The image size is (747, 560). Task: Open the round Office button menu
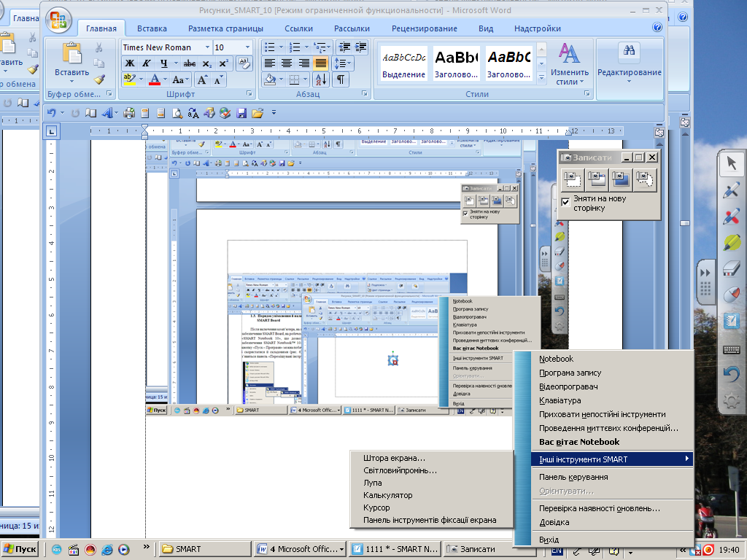click(x=58, y=20)
